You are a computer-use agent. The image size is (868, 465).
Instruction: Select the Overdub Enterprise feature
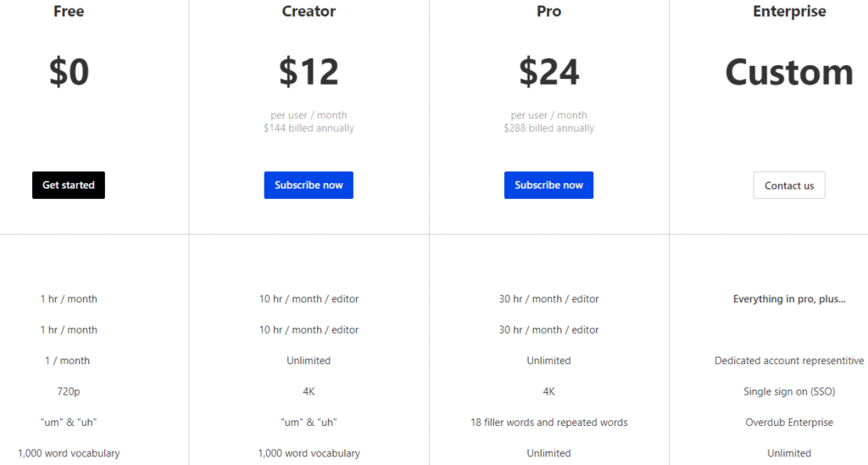click(789, 422)
